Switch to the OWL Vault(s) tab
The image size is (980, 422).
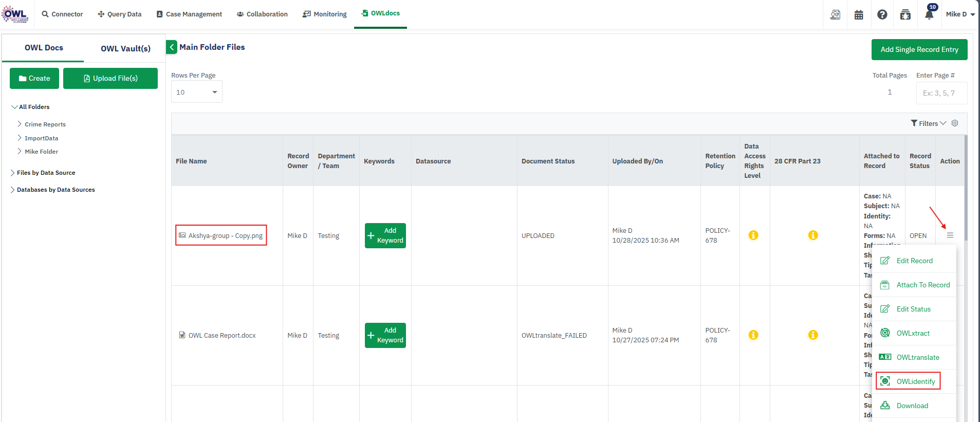pos(125,48)
